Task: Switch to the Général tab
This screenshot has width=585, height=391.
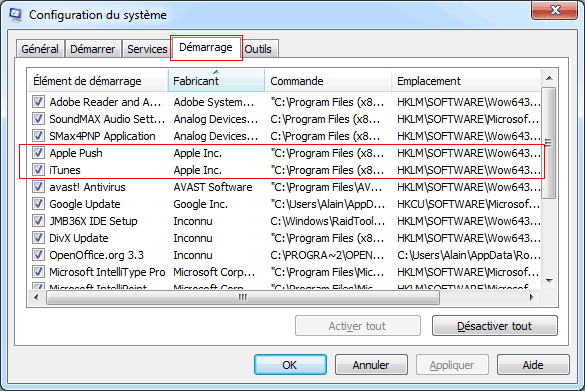Action: (x=40, y=49)
